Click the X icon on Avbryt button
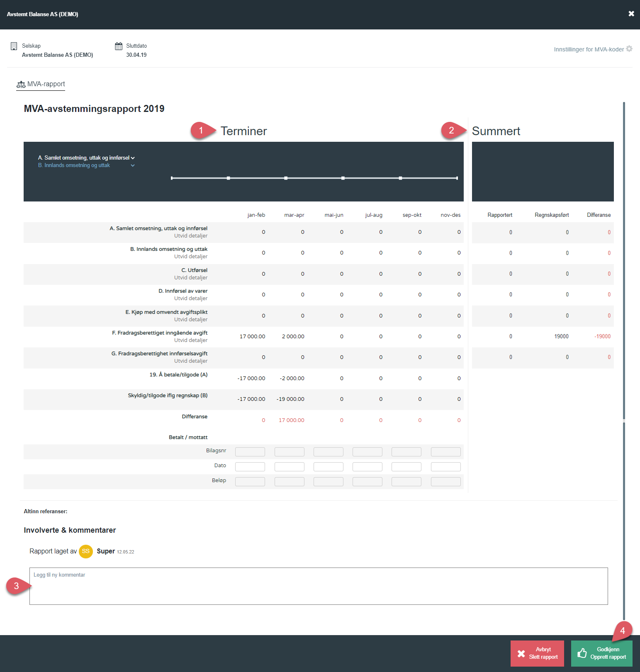 (521, 654)
